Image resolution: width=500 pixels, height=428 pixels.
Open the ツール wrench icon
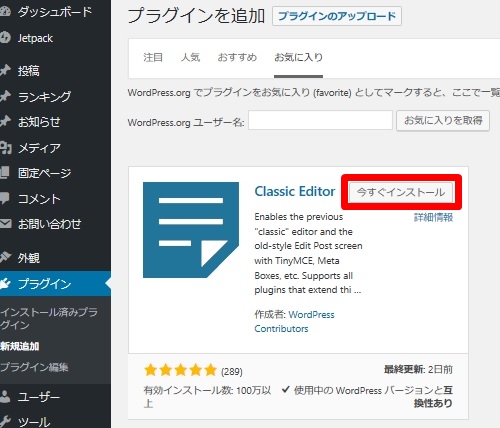[x=5, y=421]
